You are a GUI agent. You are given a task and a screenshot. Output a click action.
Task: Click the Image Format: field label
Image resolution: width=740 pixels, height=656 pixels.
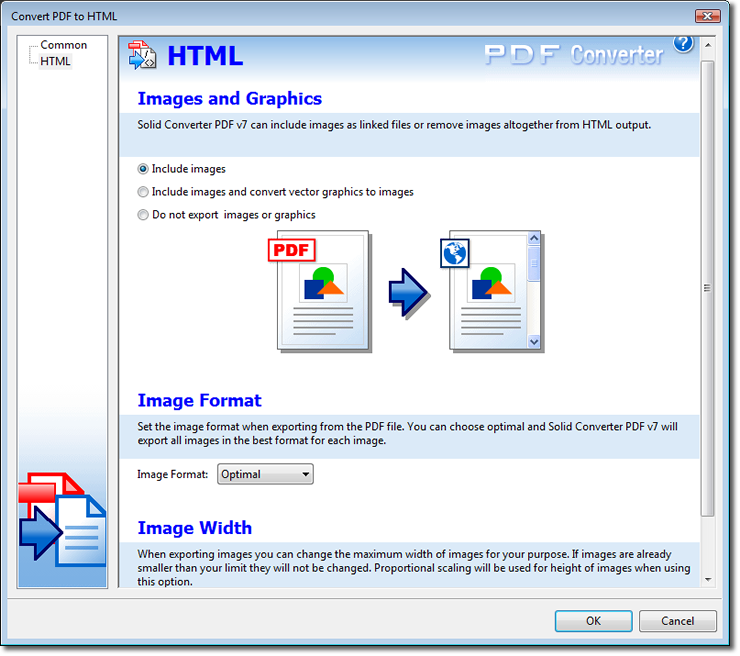click(173, 474)
